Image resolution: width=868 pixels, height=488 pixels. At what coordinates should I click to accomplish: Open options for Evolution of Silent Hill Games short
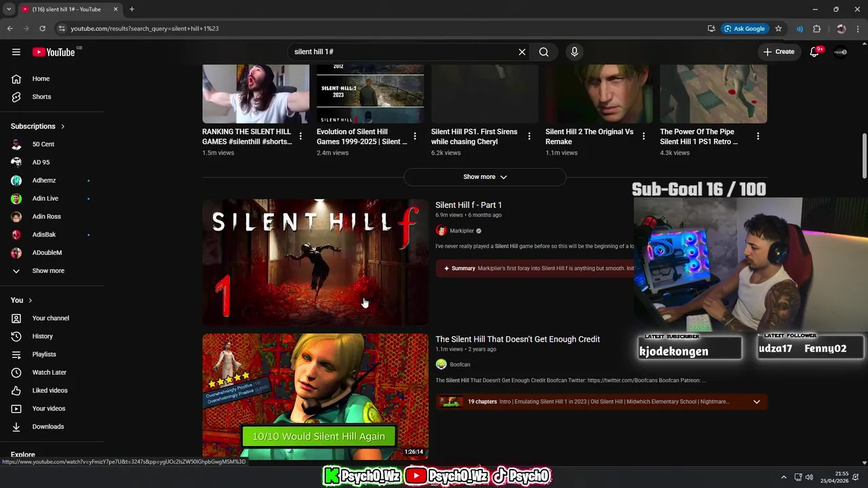(415, 136)
